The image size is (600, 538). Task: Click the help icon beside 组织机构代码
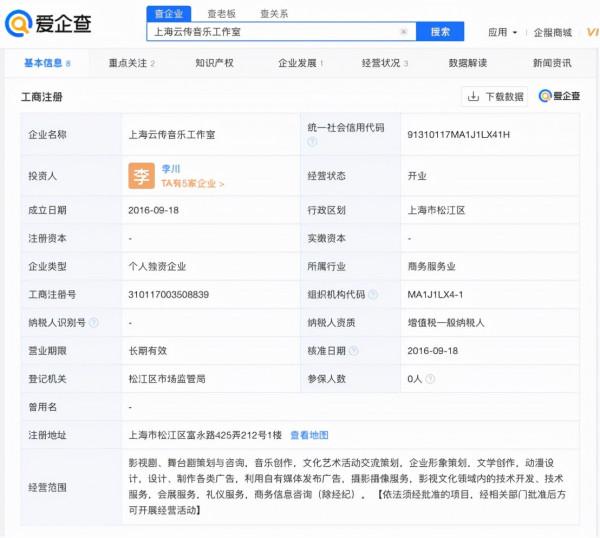[373, 294]
